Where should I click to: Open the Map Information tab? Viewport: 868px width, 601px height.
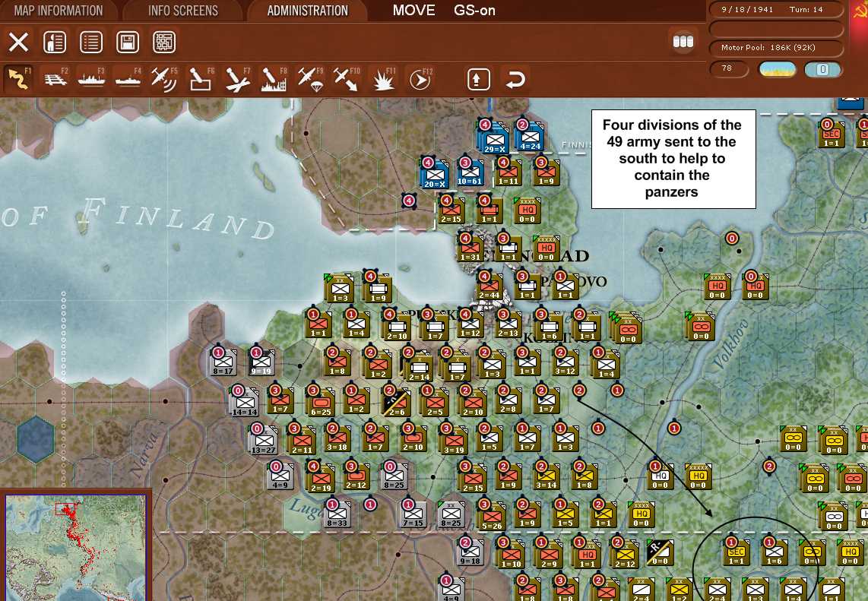tap(58, 11)
